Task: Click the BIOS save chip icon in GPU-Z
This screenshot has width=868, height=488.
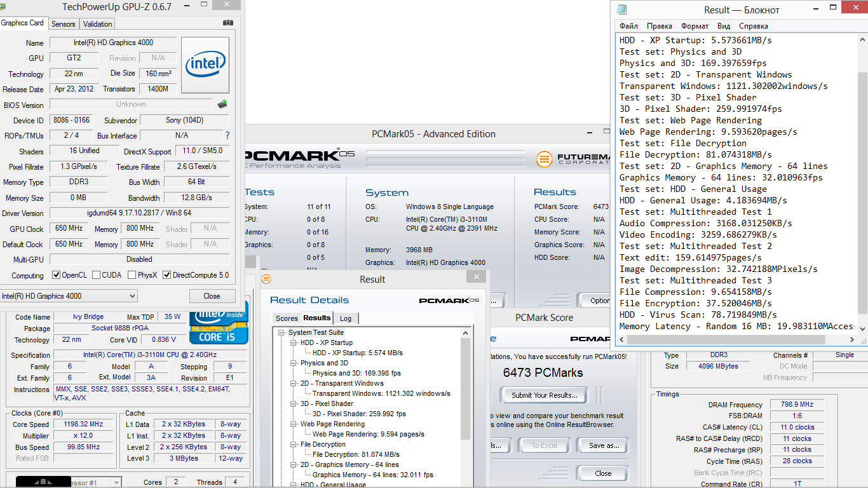Action: tap(222, 104)
